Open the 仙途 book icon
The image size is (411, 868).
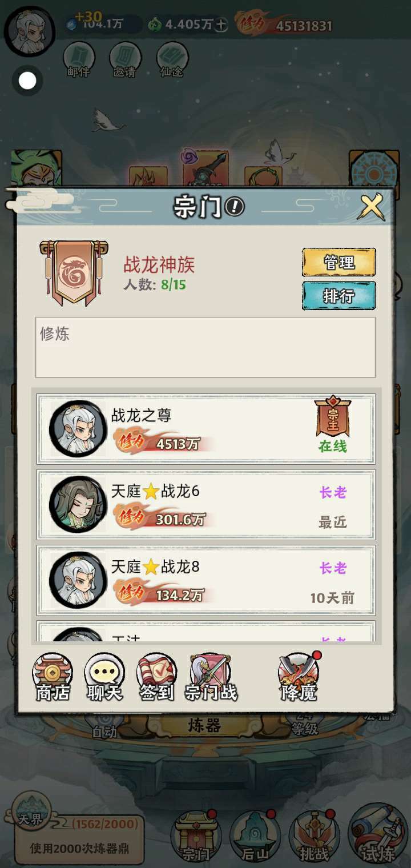tap(172, 59)
